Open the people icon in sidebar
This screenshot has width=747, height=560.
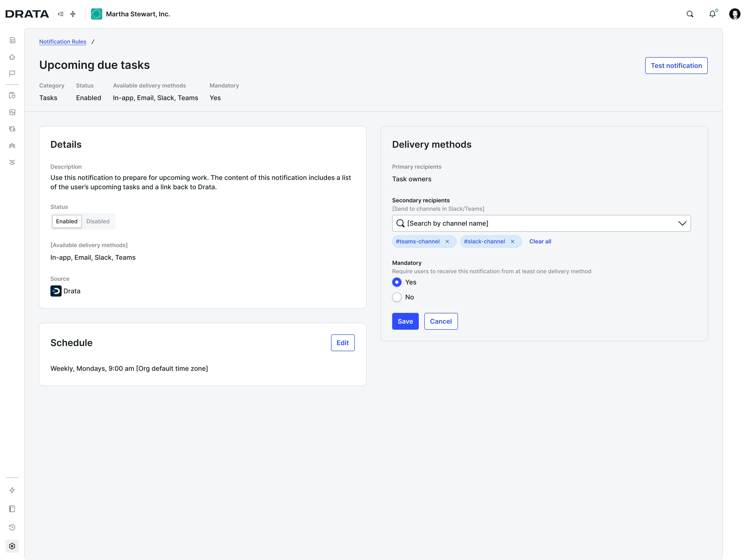12,146
